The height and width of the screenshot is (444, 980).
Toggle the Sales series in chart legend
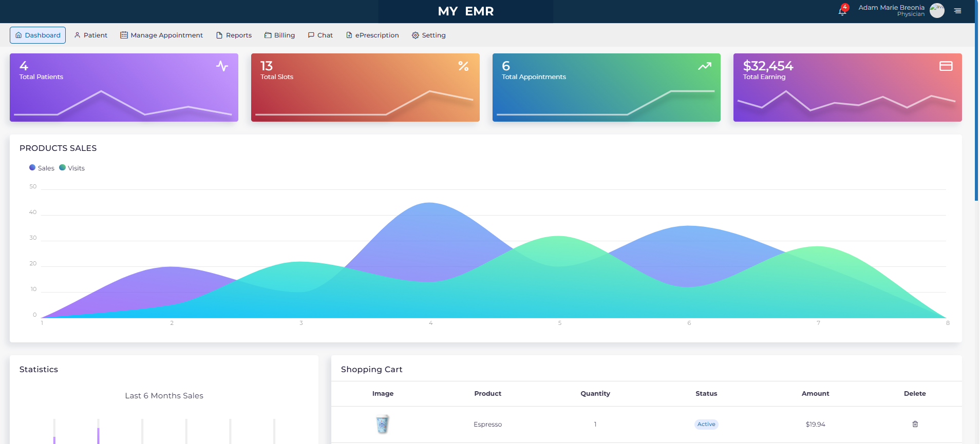(x=42, y=168)
